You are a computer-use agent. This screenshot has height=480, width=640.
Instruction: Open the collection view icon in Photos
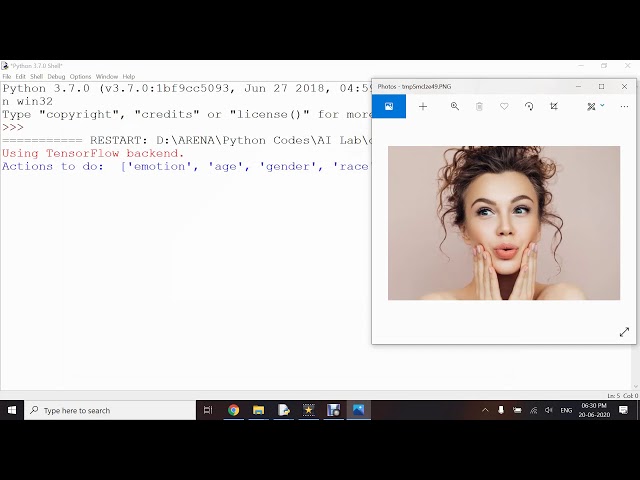(389, 107)
